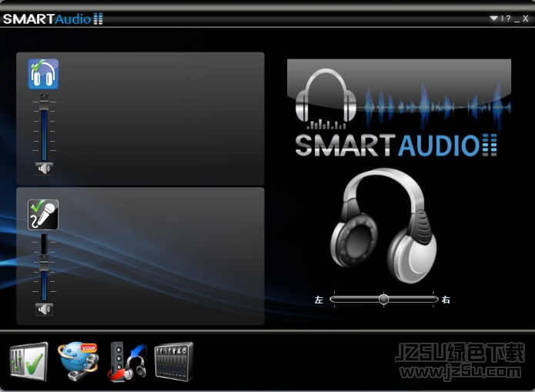
Task: Click the SMARTAudio title logo
Action: 53,18
